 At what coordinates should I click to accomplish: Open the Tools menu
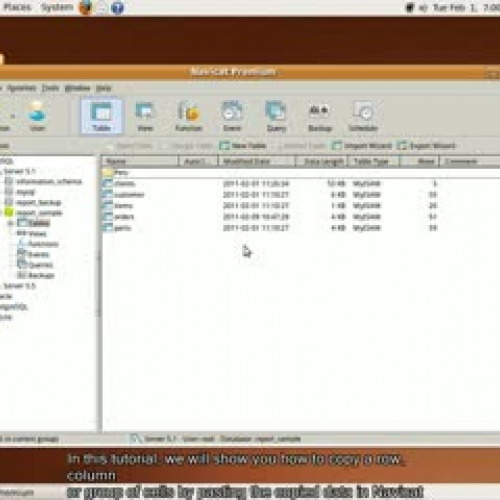[50, 88]
